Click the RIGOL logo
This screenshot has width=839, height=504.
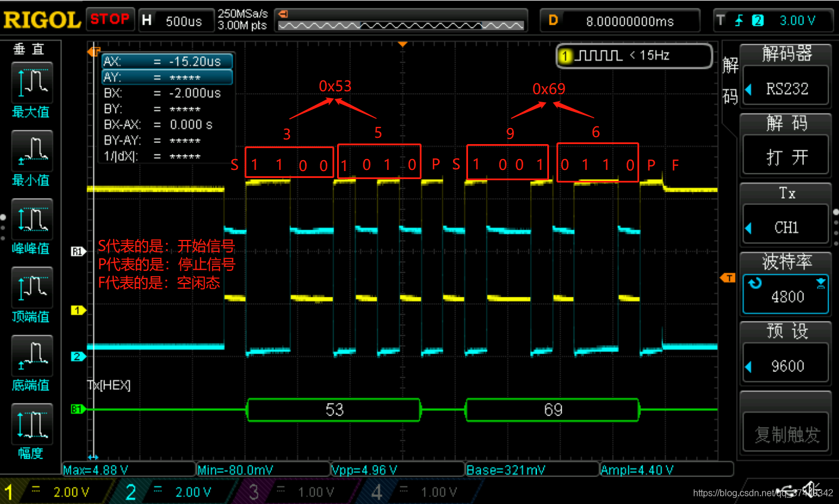tap(42, 20)
